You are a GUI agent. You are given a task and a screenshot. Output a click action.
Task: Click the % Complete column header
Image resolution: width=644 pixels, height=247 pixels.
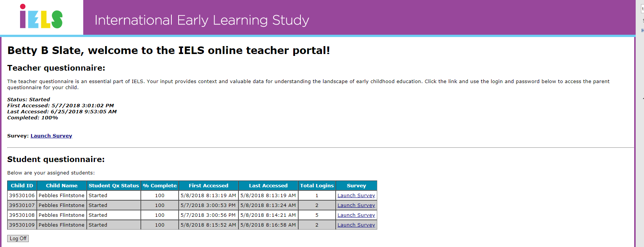pyautogui.click(x=160, y=186)
